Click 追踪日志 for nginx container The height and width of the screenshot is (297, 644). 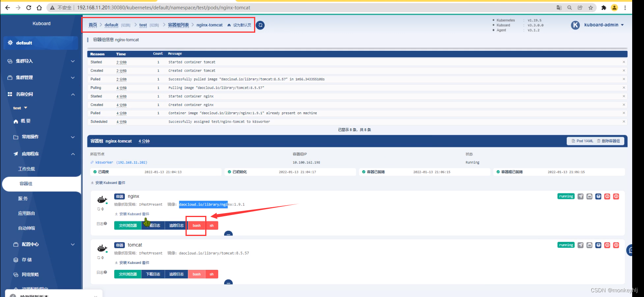pos(176,226)
